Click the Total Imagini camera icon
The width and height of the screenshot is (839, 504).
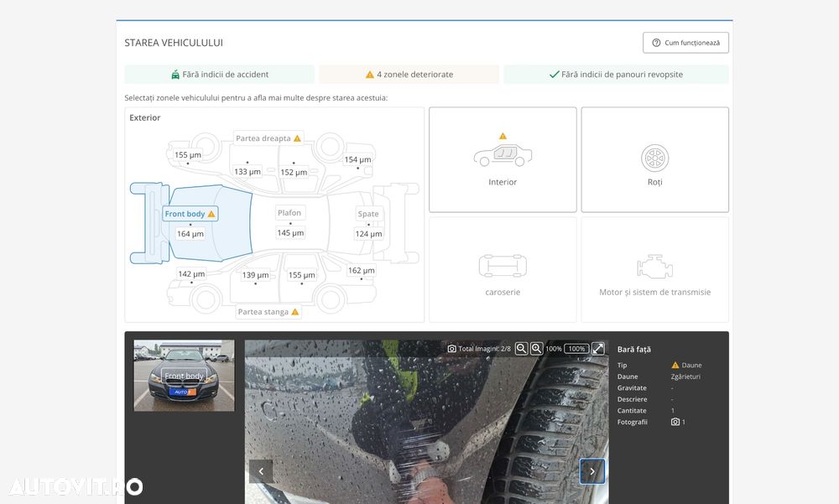pyautogui.click(x=451, y=349)
